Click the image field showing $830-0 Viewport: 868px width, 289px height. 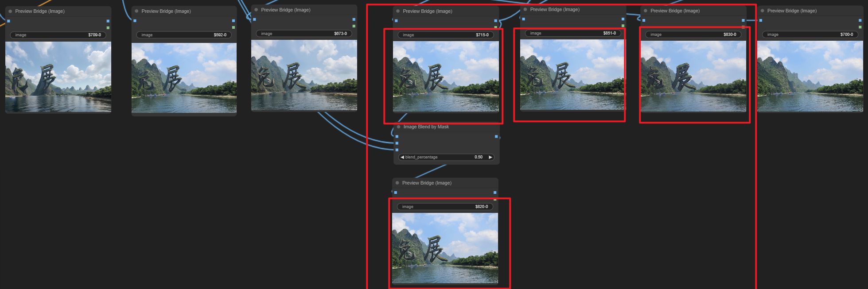[x=693, y=35]
